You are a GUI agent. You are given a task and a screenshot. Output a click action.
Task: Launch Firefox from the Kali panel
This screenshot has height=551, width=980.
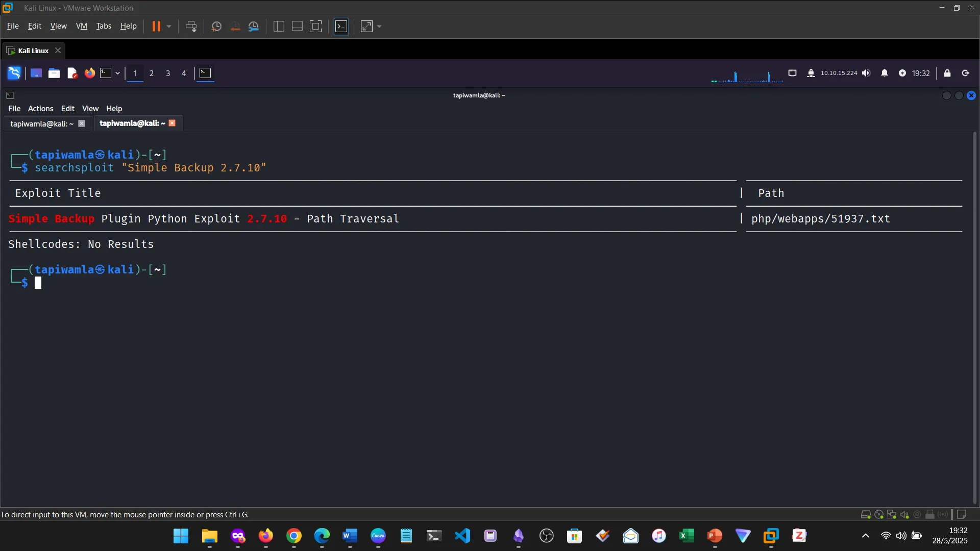tap(89, 73)
